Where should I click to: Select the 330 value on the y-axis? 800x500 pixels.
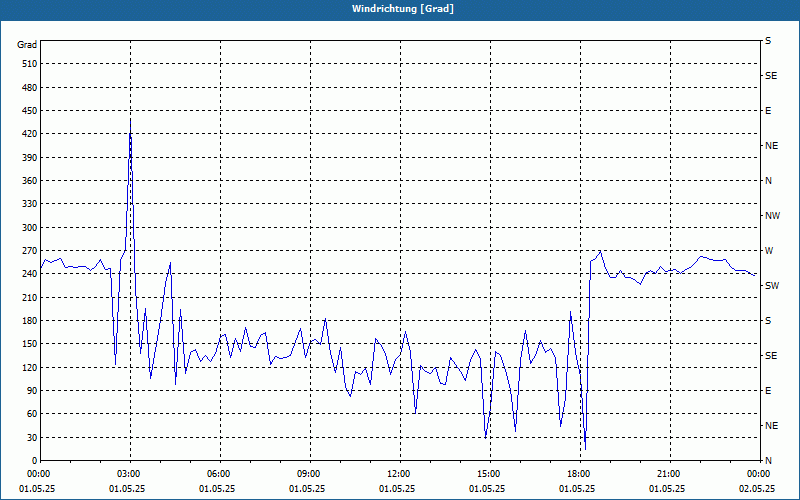coord(30,204)
